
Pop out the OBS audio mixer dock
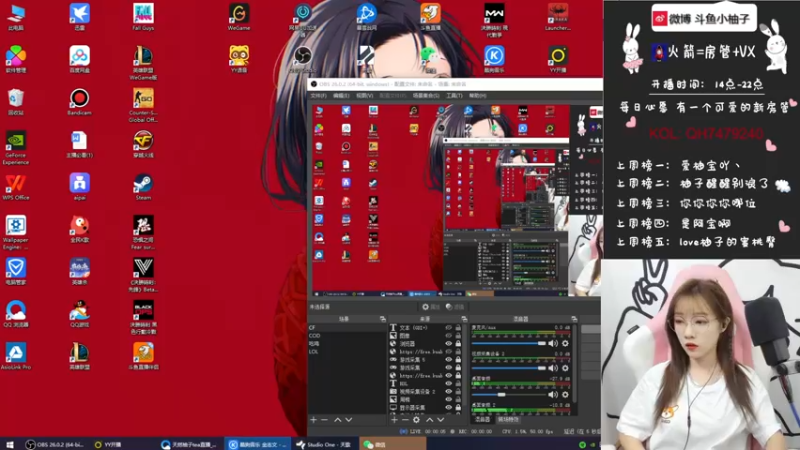pos(574,319)
